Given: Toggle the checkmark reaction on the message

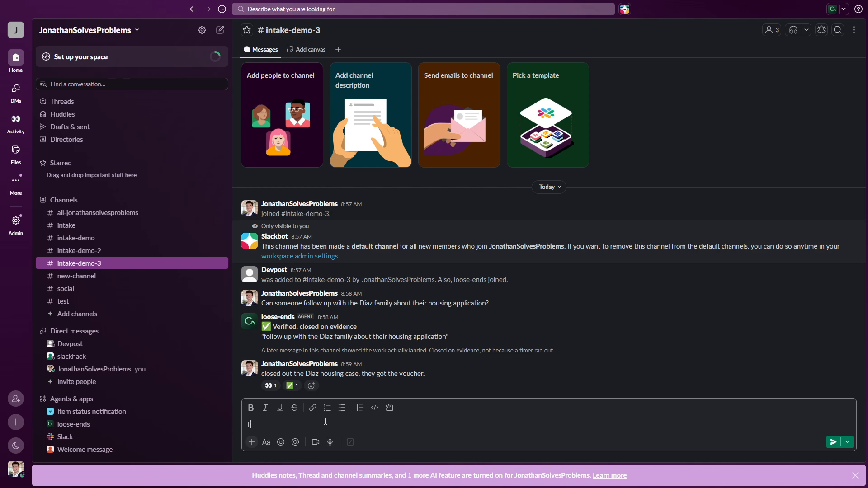Looking at the screenshot, I should [x=292, y=385].
